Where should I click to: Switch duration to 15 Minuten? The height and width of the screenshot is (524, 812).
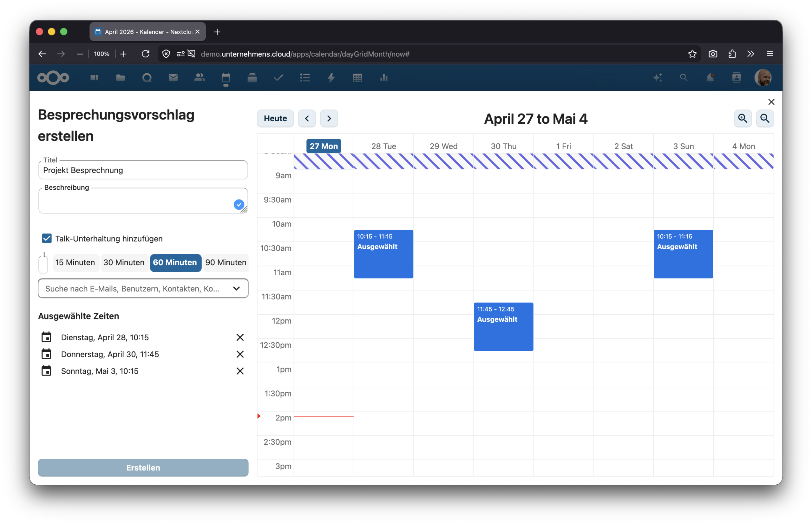[x=75, y=263]
